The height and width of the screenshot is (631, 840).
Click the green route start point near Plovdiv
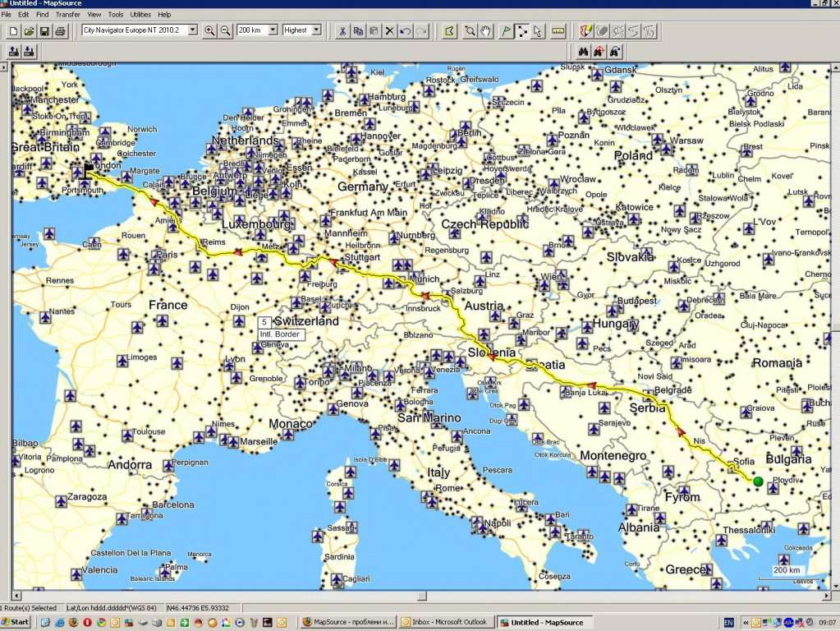(758, 481)
